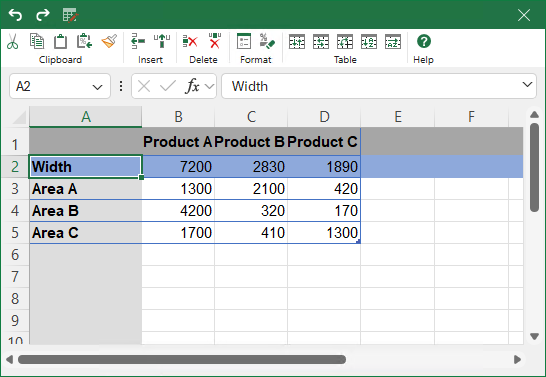Click the cell containing 2830
This screenshot has width=546, height=377.
[x=251, y=167]
